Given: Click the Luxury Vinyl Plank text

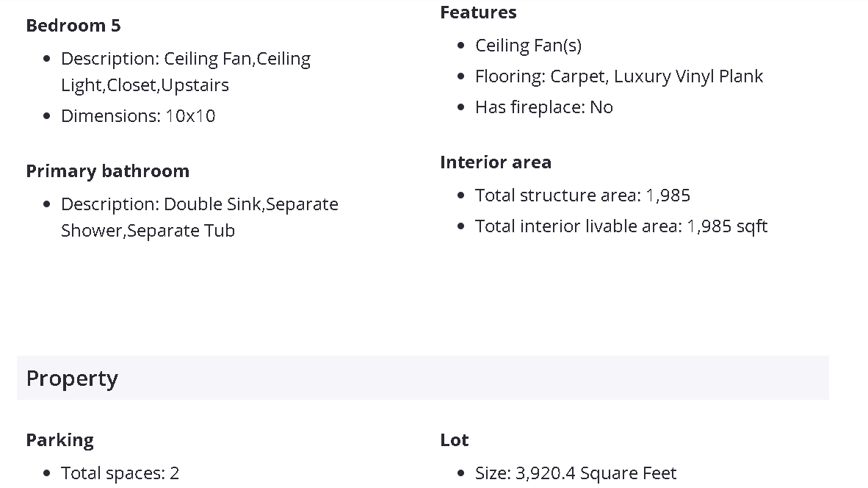Looking at the screenshot, I should tap(688, 76).
